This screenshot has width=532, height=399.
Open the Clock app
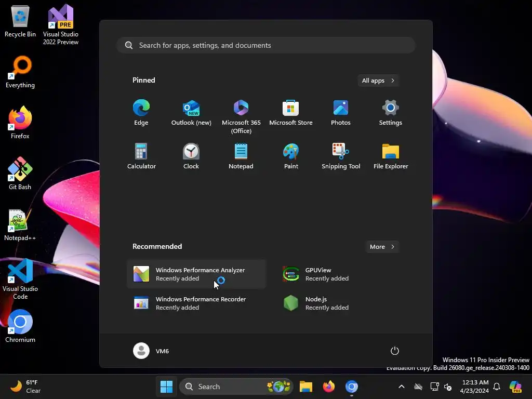(x=191, y=156)
